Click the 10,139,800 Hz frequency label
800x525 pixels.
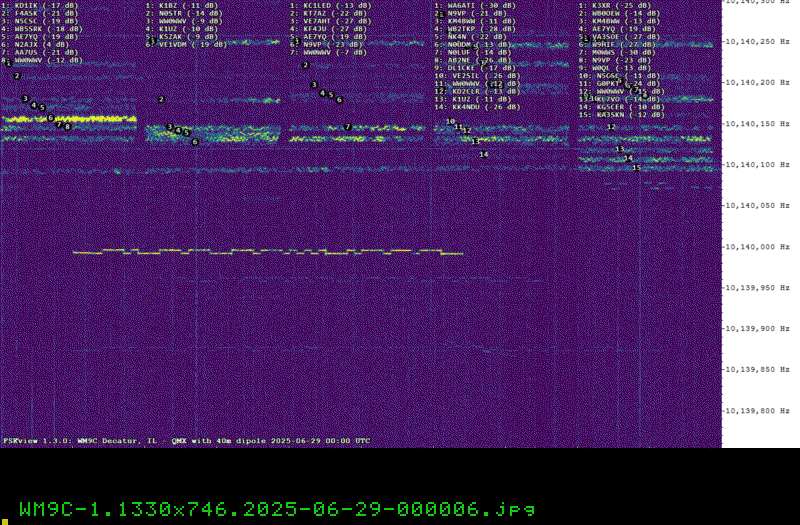(x=758, y=411)
